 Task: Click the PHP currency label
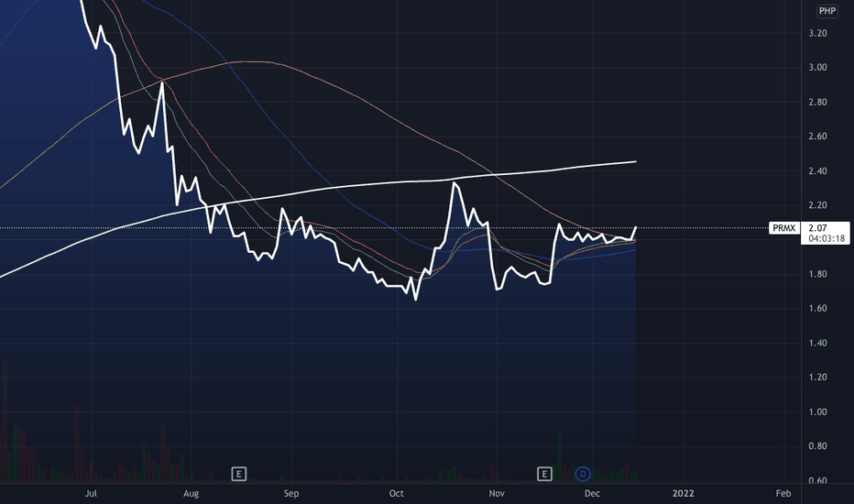(x=827, y=11)
